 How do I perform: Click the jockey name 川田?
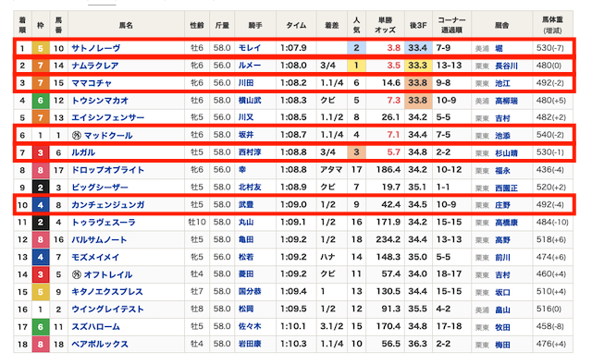[x=246, y=83]
